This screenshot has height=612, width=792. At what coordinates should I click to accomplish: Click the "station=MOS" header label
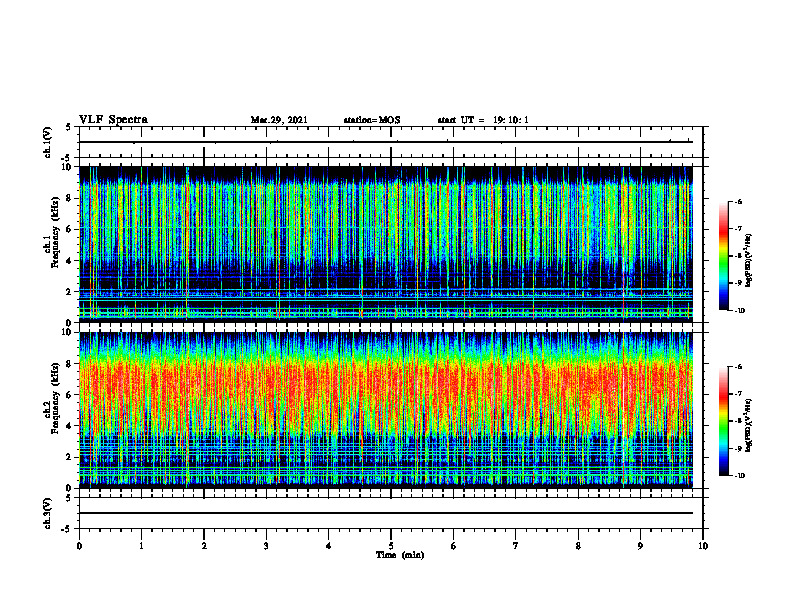click(372, 120)
